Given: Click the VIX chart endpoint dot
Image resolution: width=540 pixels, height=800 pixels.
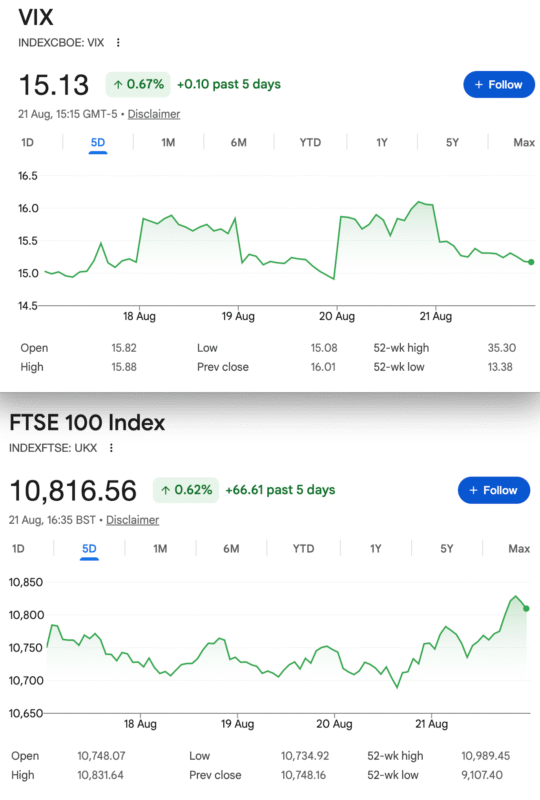Looking at the screenshot, I should [x=531, y=262].
